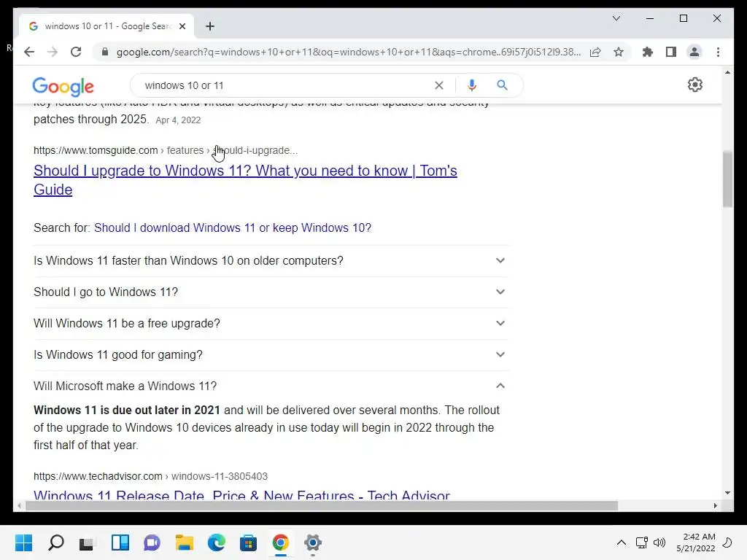Screen dimensions: 747x560
Task: Open the Widgets panel from taskbar
Action: tap(120, 542)
